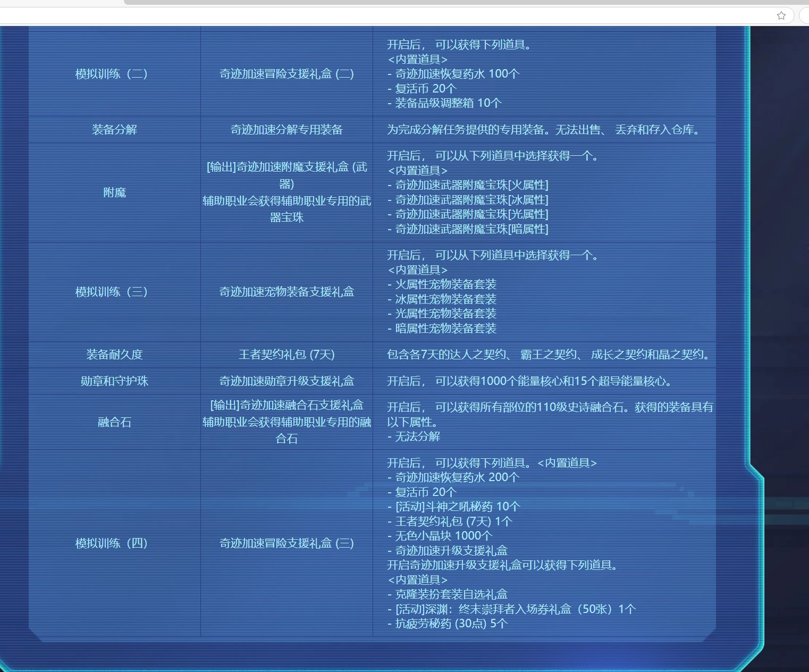809x672 pixels.
Task: Click 王者契约礼包 (7天) reward entry
Action: 286,355
